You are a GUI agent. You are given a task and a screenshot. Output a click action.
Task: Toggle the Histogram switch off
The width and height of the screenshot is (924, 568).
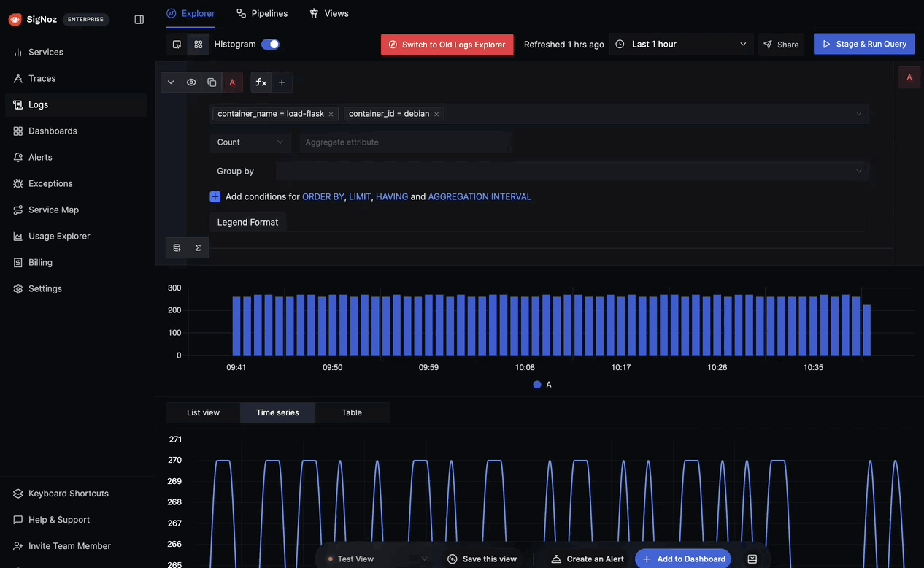(x=270, y=45)
